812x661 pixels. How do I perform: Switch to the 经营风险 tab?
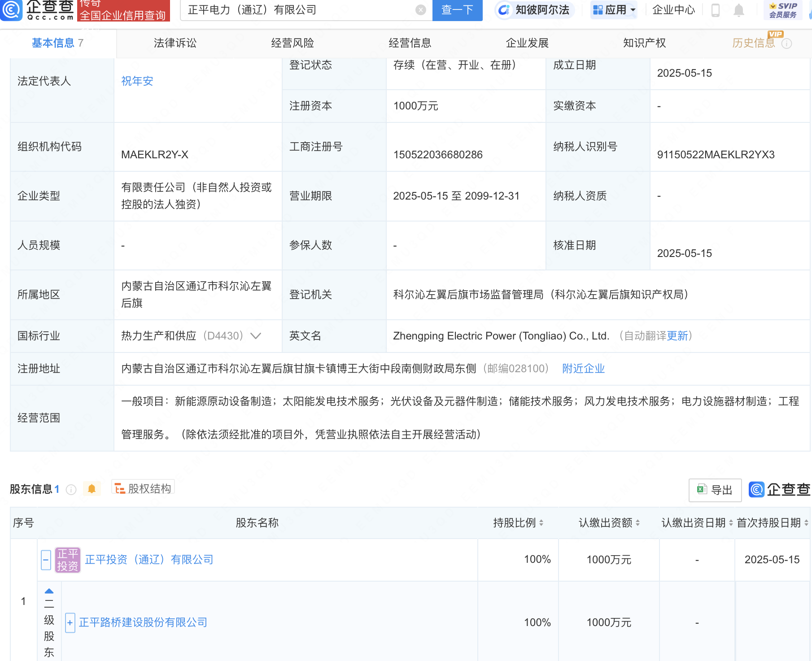[x=292, y=43]
